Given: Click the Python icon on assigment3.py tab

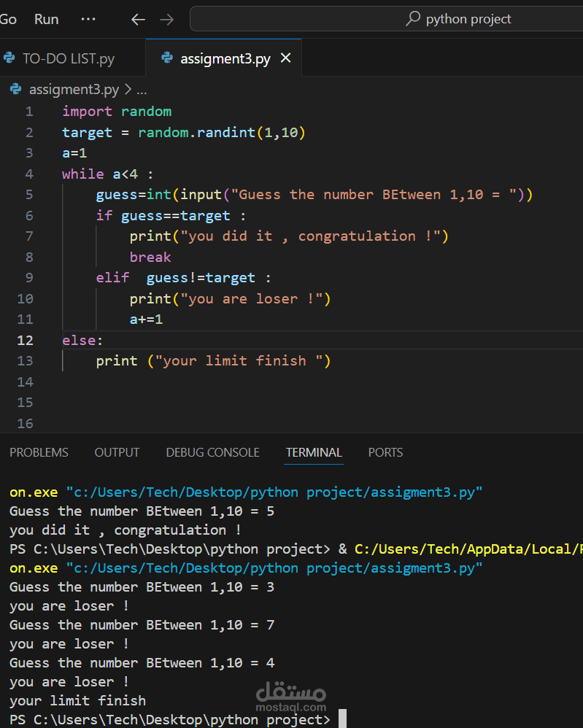Looking at the screenshot, I should pos(167,58).
